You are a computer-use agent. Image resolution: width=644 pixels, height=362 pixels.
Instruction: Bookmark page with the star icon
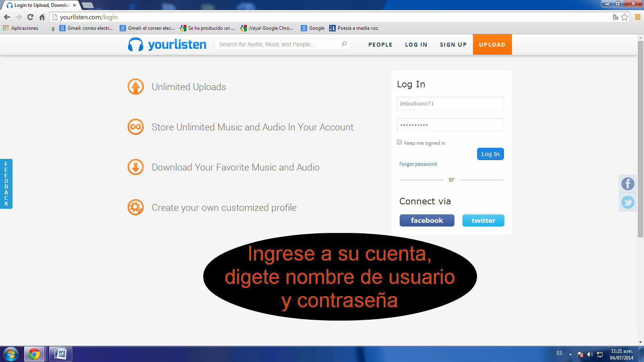tap(624, 17)
